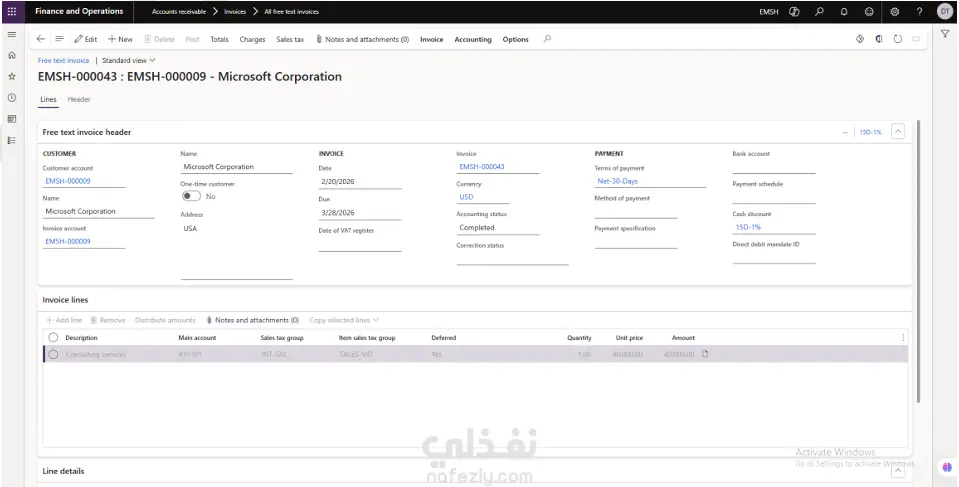Select the Consulting services row circle

pos(53,354)
